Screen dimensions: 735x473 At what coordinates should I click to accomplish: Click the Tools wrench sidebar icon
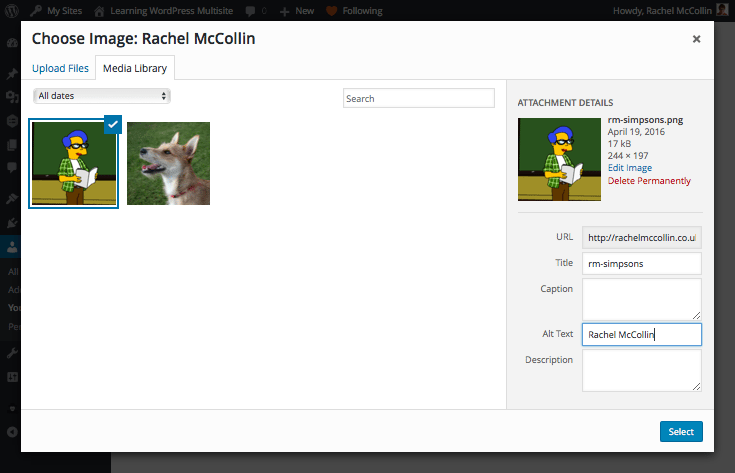click(12, 353)
